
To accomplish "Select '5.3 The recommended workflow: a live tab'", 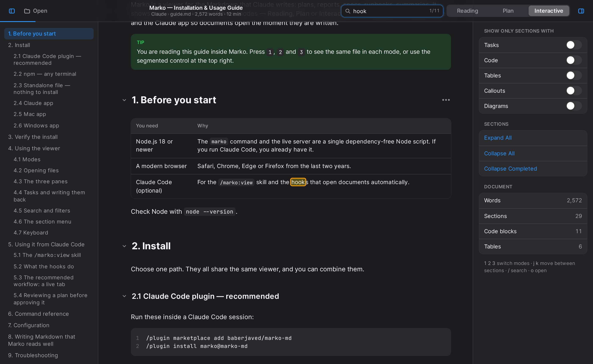I will pyautogui.click(x=49, y=281).
